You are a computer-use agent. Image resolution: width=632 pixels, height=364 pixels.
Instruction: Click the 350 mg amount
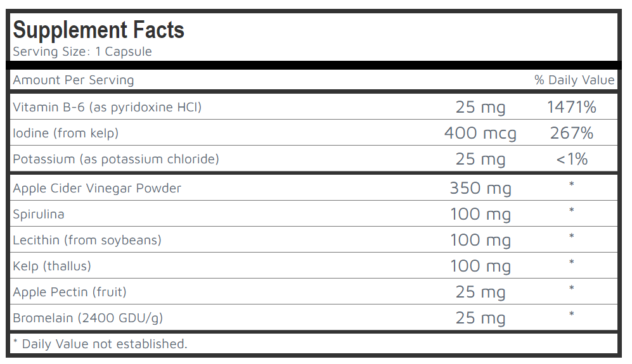[480, 189]
